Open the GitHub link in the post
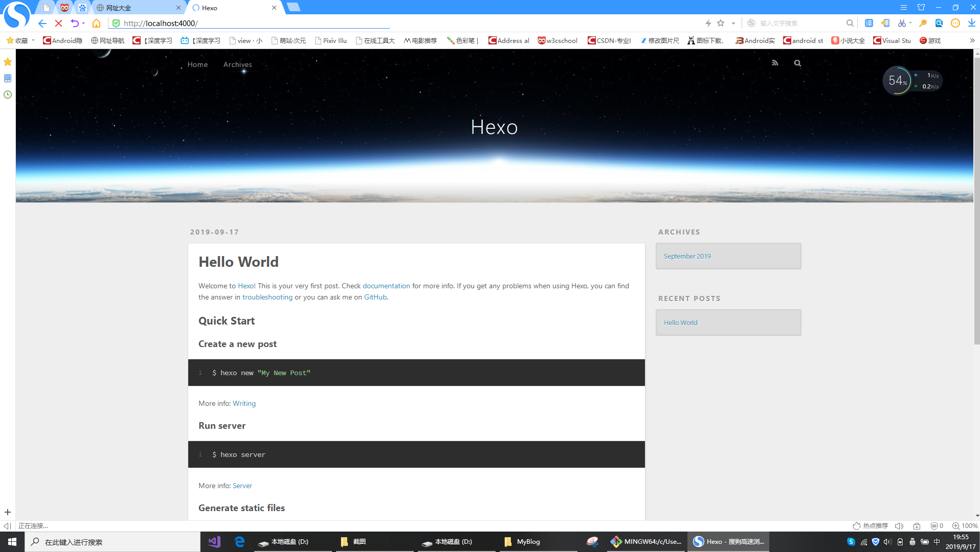Screen dimensions: 980x552 click(375, 297)
